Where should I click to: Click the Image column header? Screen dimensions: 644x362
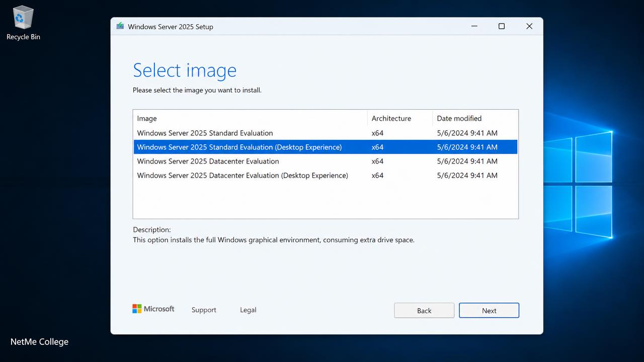point(251,119)
